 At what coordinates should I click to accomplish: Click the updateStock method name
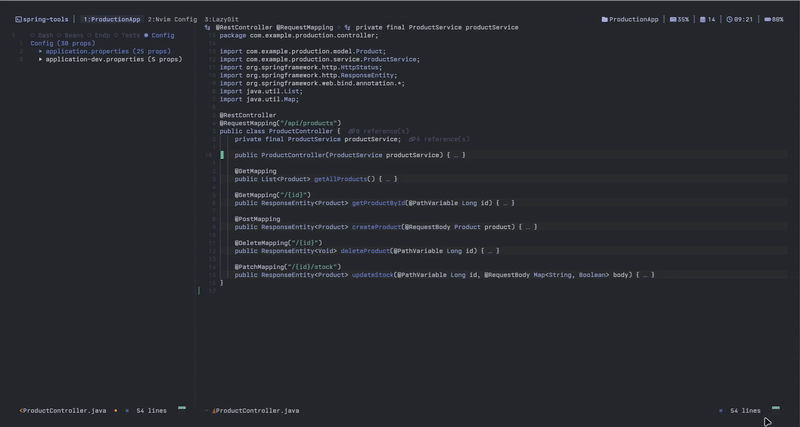pos(373,275)
